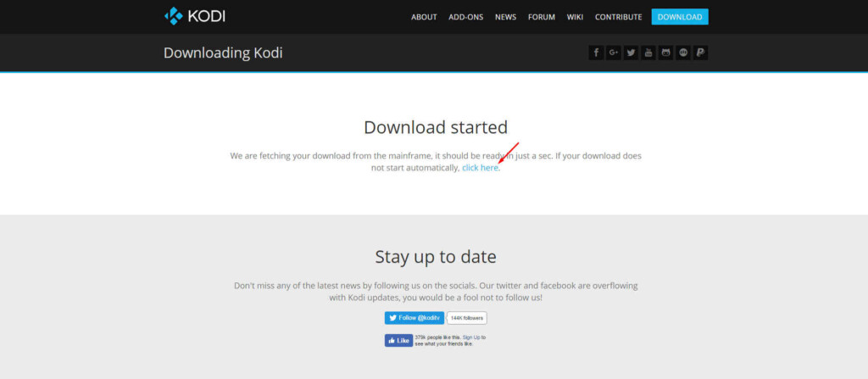Follow @koditv on Twitter
This screenshot has height=379, width=868.
coord(414,318)
